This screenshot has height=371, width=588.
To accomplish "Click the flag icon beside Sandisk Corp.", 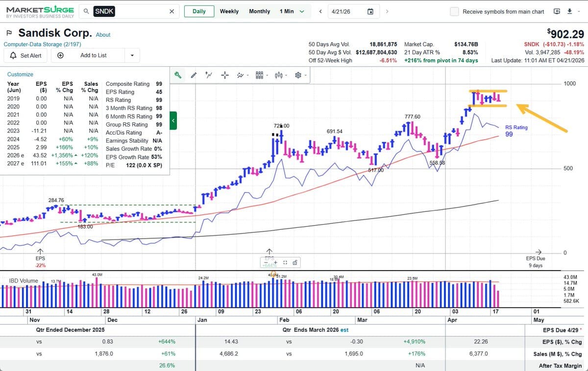I will pyautogui.click(x=8, y=32).
